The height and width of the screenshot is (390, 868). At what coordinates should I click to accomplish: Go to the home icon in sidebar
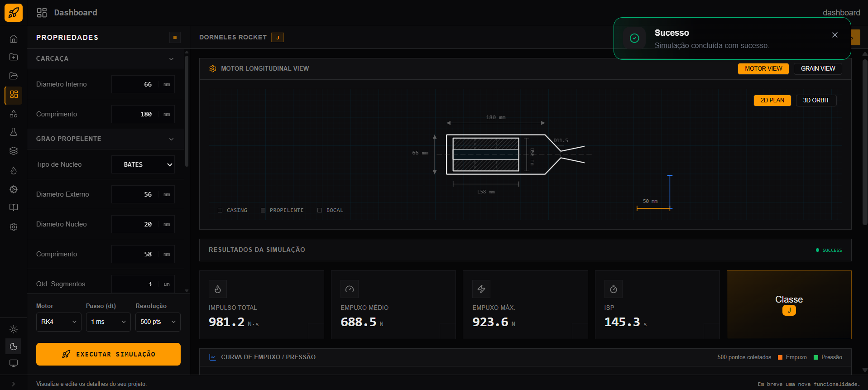(14, 39)
